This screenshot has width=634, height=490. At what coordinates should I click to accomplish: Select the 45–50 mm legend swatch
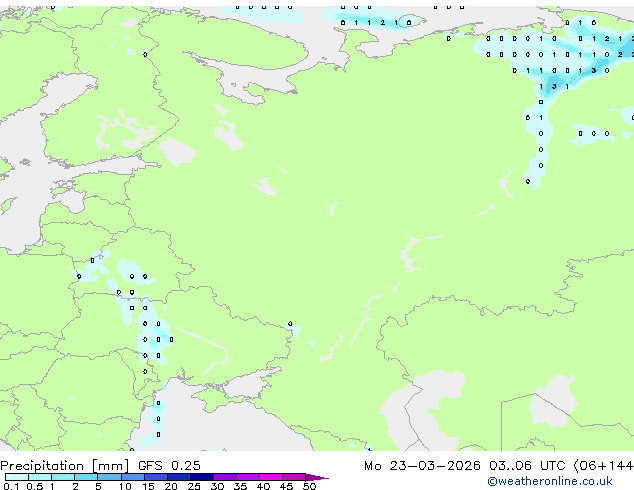click(x=294, y=477)
